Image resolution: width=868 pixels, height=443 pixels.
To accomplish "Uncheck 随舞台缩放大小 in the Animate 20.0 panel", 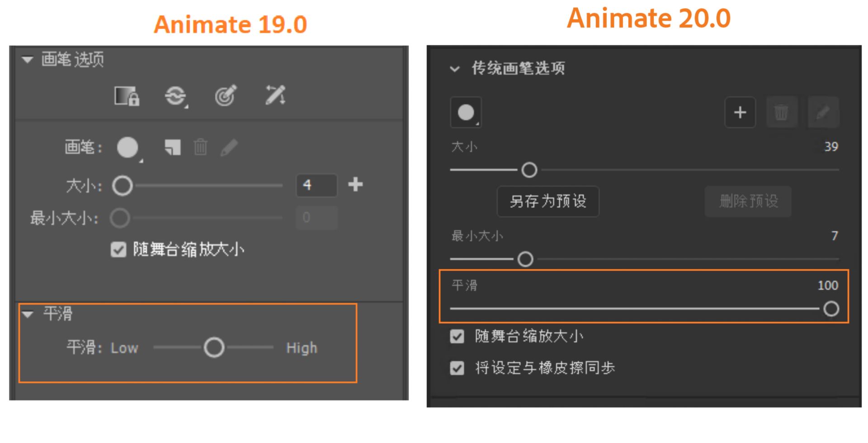I will (x=457, y=336).
